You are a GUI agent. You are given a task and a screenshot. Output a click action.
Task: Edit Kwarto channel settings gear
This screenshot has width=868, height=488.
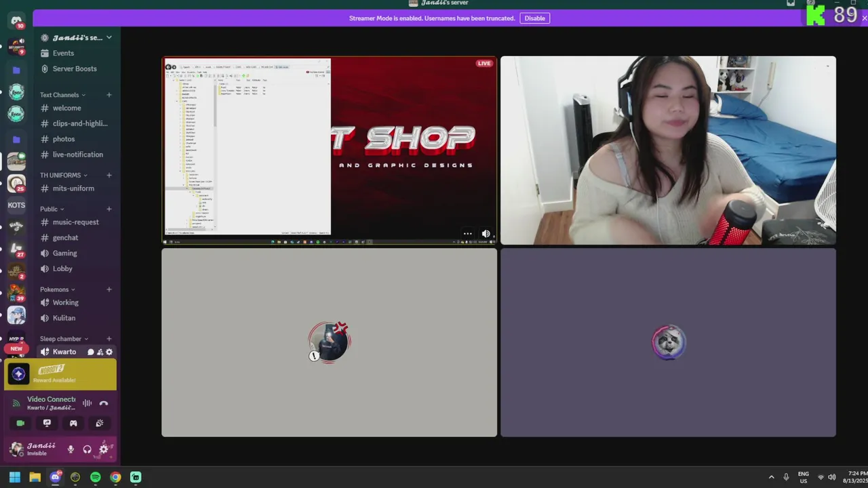coord(109,352)
